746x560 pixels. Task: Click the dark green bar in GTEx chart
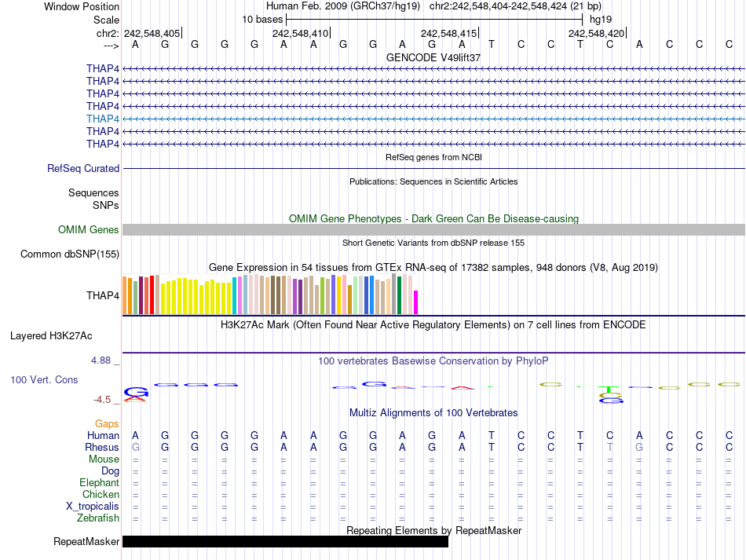(400, 295)
